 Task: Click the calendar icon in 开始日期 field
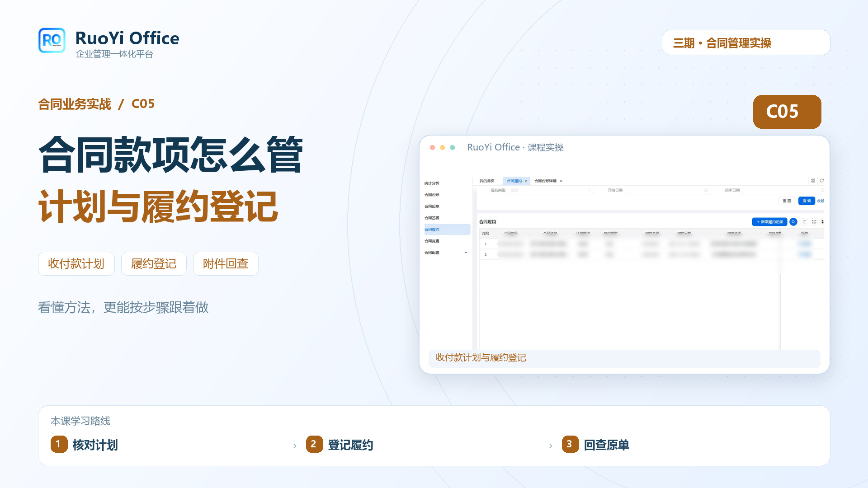706,190
